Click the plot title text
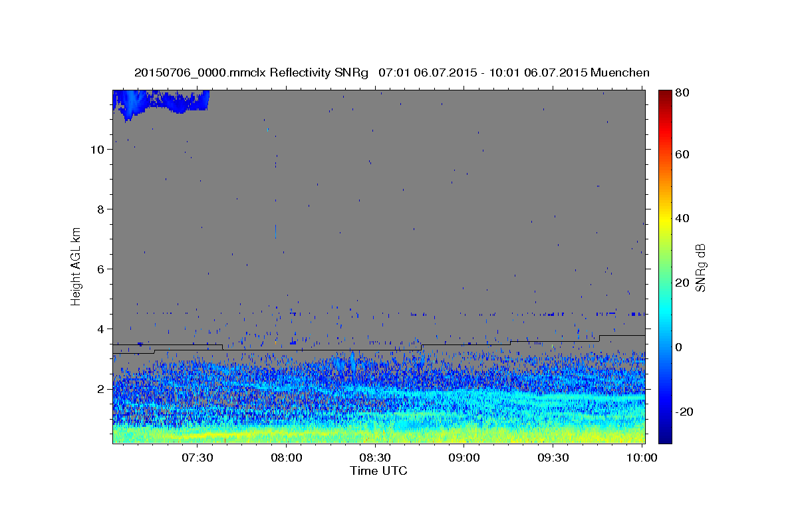Image resolution: width=798 pixels, height=532 pixels. (x=392, y=72)
